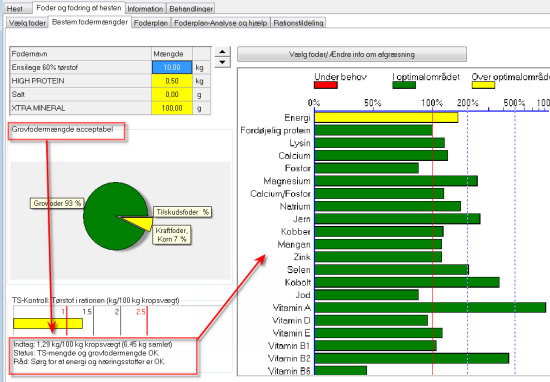Open Foderplan-Analyse og hjælp sub-tab
This screenshot has height=382, width=550.
[221, 23]
